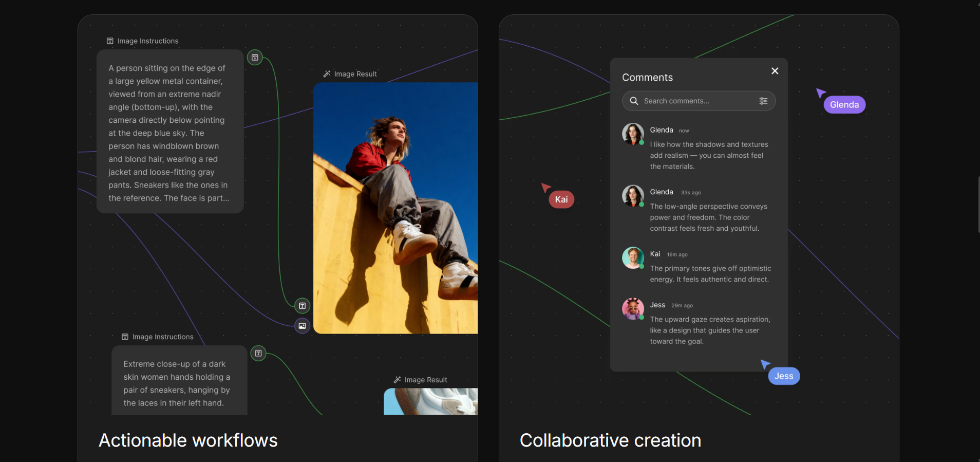Click the filter sliders icon in comment search

(x=763, y=101)
